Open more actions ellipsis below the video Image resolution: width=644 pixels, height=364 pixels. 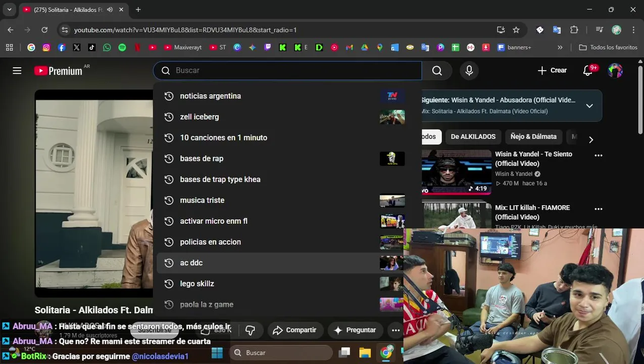(x=396, y=330)
